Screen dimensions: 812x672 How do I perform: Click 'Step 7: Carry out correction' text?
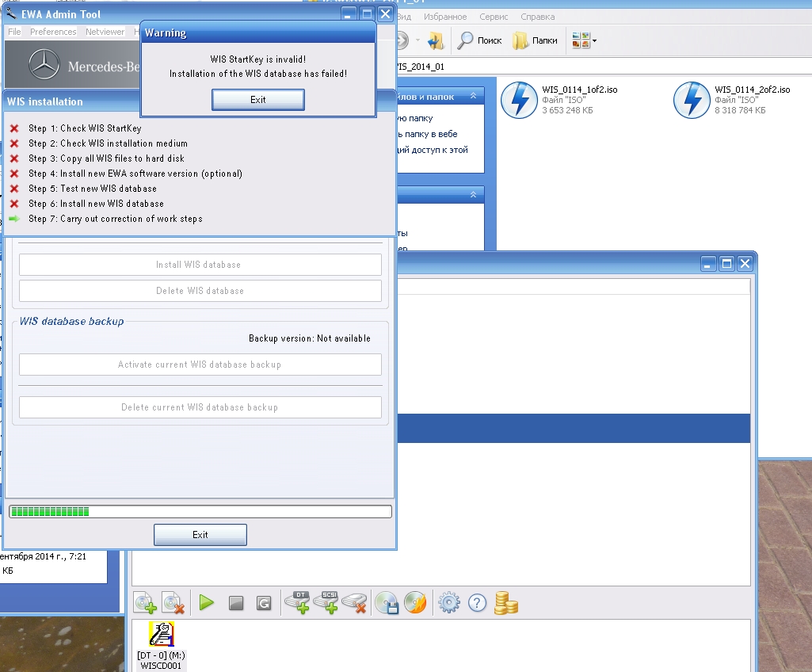(x=116, y=219)
